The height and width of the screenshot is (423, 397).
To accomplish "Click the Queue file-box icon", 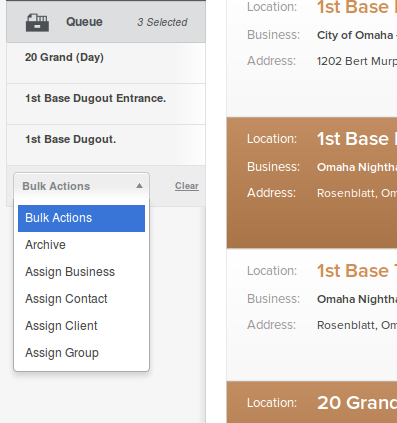I will [x=37, y=23].
